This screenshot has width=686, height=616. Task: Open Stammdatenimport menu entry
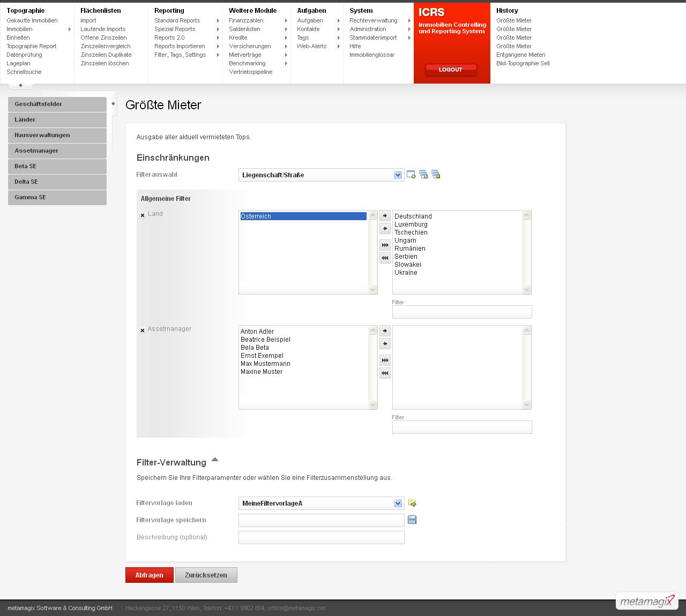pos(373,37)
